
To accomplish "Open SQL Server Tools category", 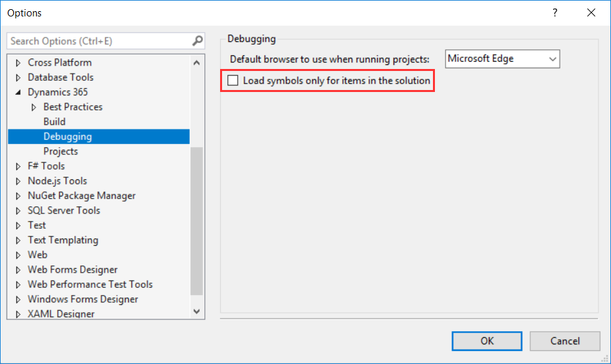I will point(64,210).
